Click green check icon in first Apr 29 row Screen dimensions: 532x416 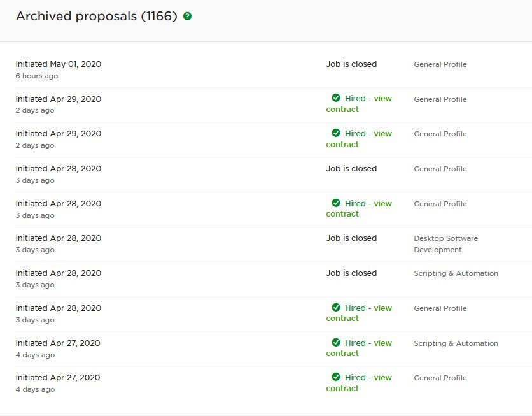[x=336, y=98]
